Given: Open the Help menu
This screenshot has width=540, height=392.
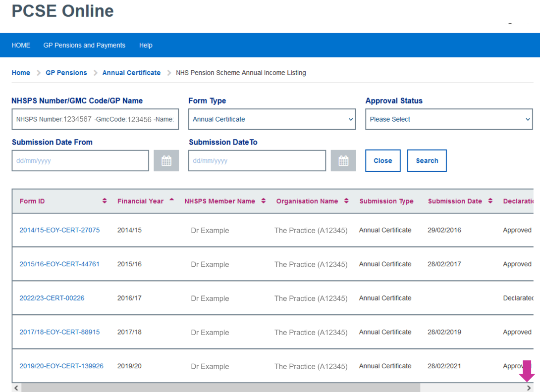Looking at the screenshot, I should coord(146,45).
